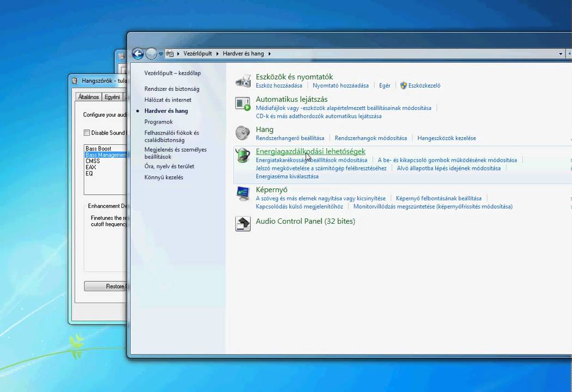Open Eszközök és nyomtatók heading
Image resolution: width=572 pixels, height=392 pixels.
coord(294,77)
